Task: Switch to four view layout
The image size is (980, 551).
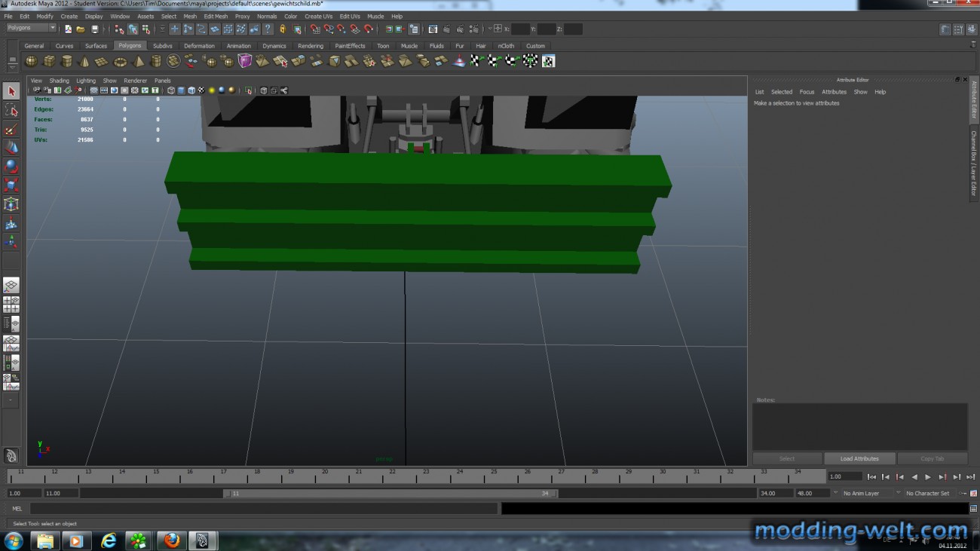Action: (x=11, y=305)
